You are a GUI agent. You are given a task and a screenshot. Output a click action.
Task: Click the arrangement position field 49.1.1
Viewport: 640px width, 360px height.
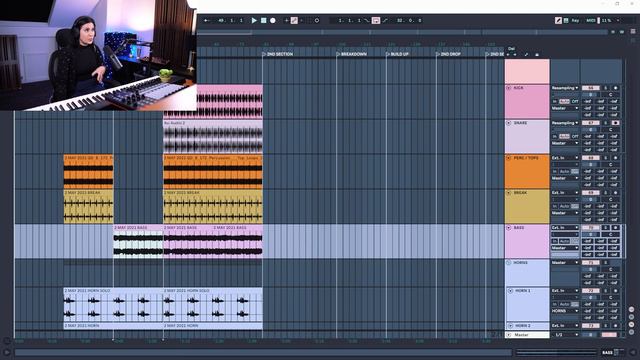coord(230,20)
